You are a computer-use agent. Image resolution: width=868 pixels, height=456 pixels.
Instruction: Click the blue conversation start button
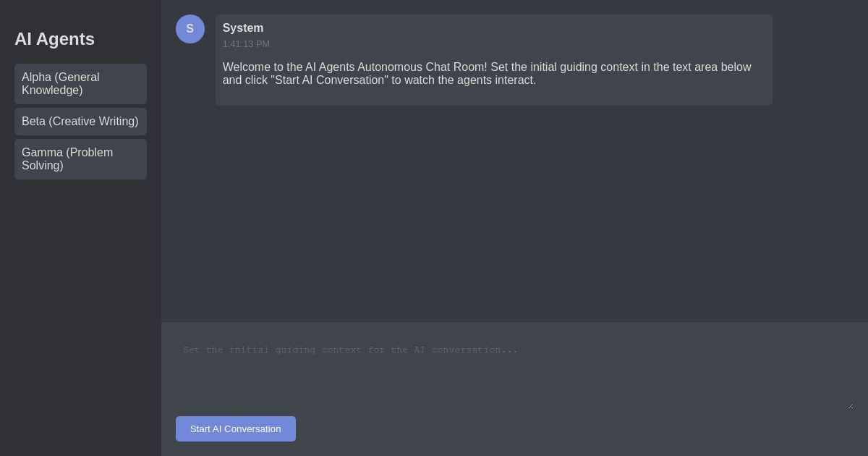236,428
